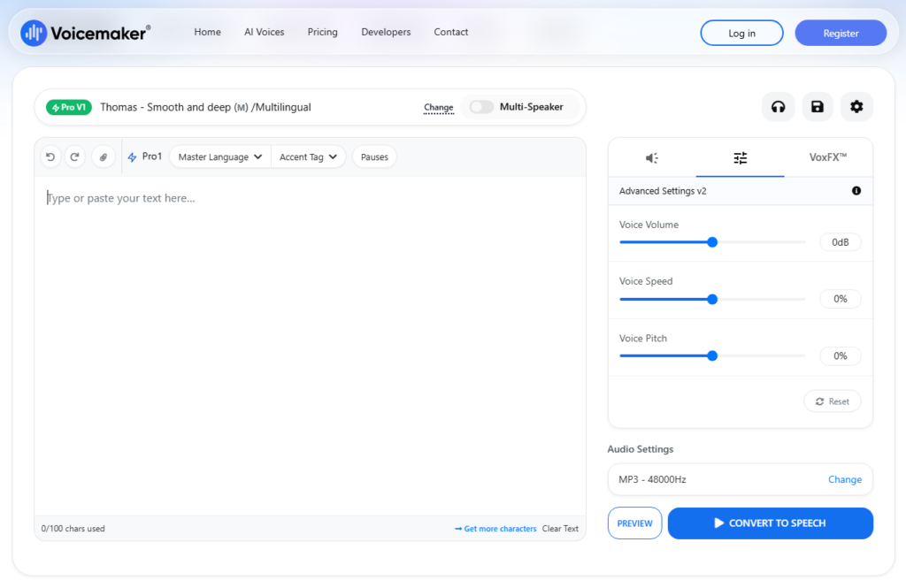Viewport: 906px width, 588px height.
Task: Click the Thomas - Smooth and deep voice name
Action: click(x=205, y=108)
